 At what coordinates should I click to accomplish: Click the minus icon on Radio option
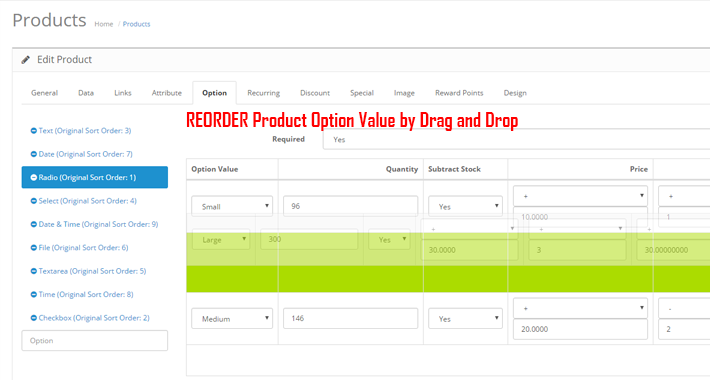(34, 178)
